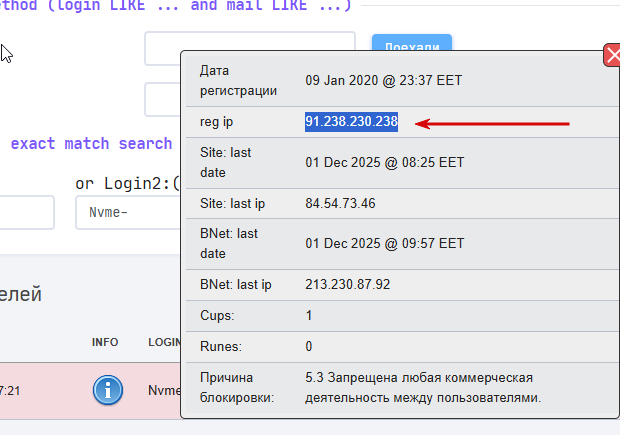The image size is (620, 435).
Task: Click the INFO column header
Action: [x=105, y=342]
